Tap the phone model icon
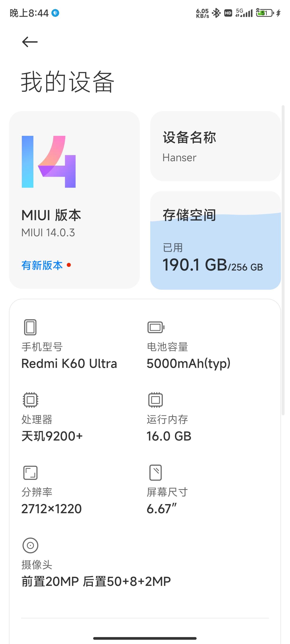 coord(30,327)
